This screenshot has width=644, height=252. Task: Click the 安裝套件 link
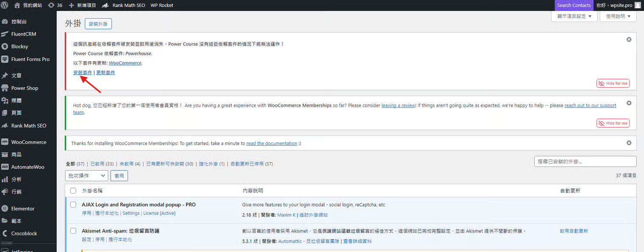coord(83,72)
